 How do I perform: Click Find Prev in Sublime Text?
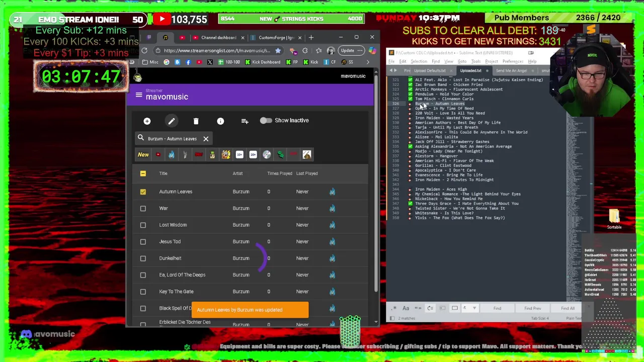click(x=532, y=308)
